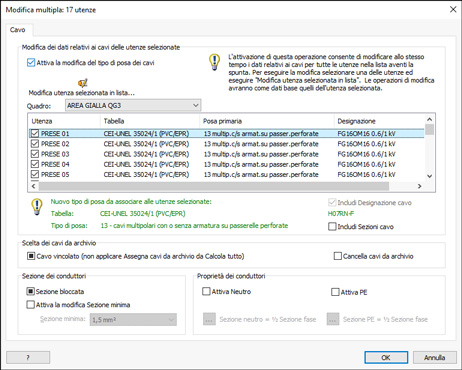Screen dimensions: 462x370
Task: Click the ellipsis button beside Sezione PE
Action: pyautogui.click(x=333, y=319)
